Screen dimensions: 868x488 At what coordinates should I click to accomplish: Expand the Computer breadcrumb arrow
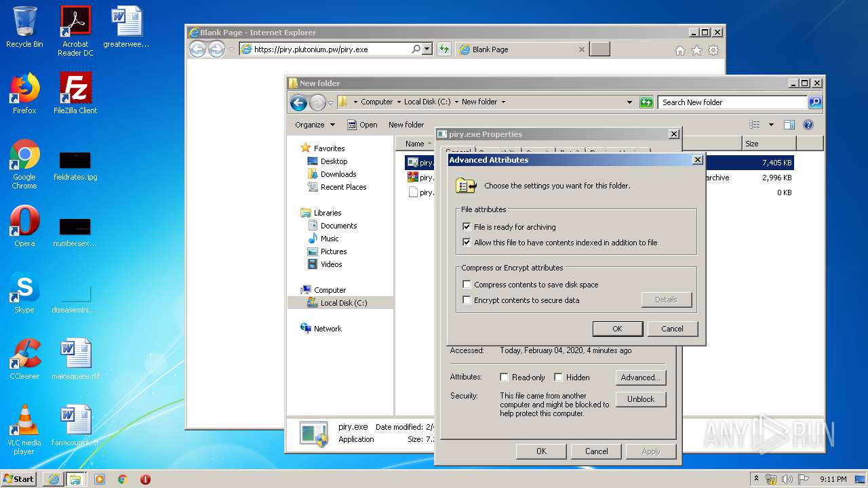[x=399, y=102]
